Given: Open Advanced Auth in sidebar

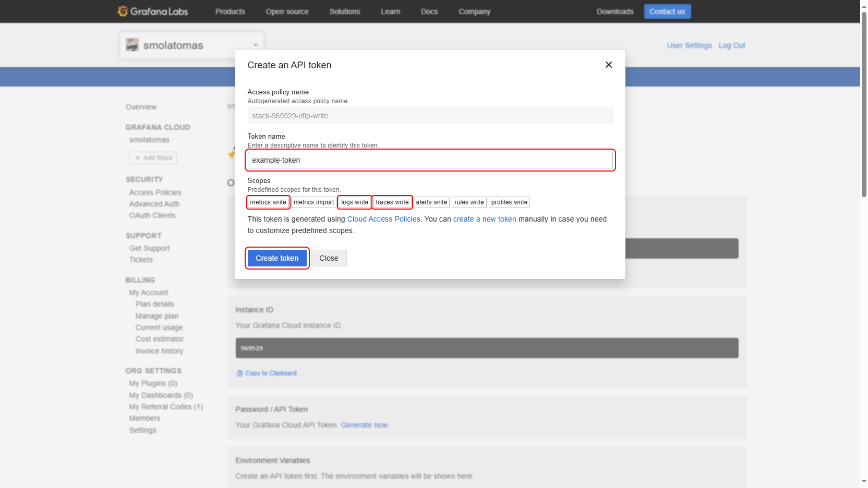Looking at the screenshot, I should (x=154, y=204).
